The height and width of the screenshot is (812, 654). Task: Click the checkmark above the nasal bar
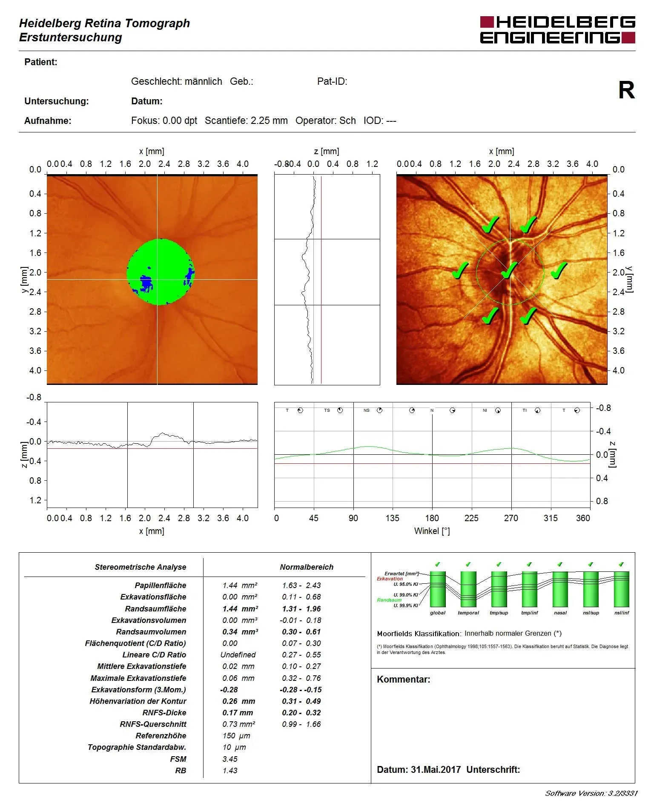click(560, 564)
